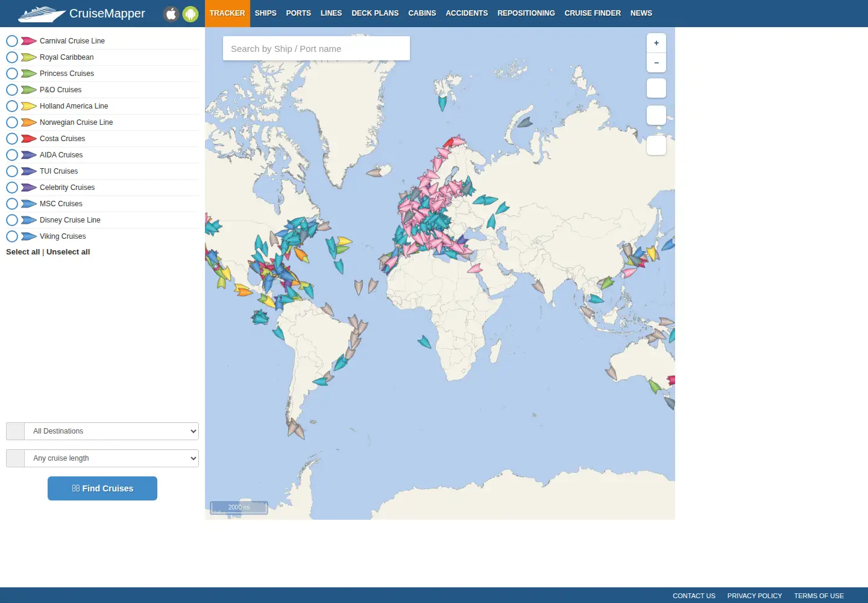
Task: Click the Viking Cruises label
Action: [63, 236]
